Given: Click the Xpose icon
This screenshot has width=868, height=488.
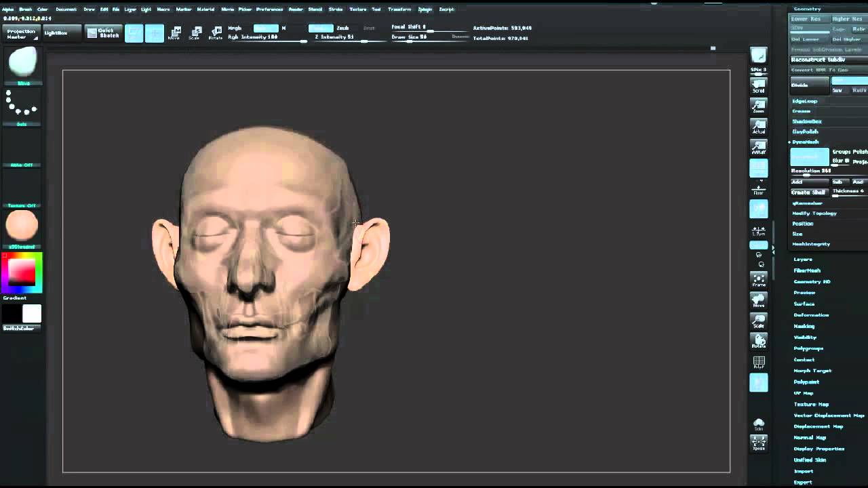Looking at the screenshot, I should click(x=759, y=443).
